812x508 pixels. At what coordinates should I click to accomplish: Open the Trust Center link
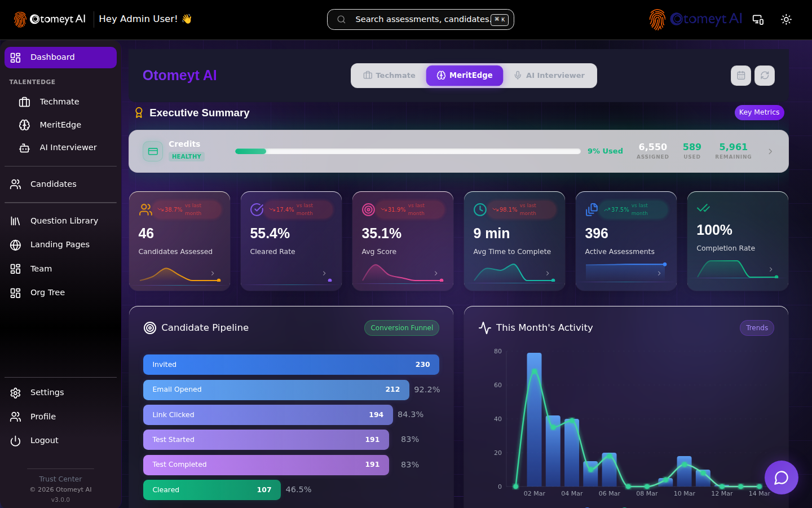[x=60, y=479]
